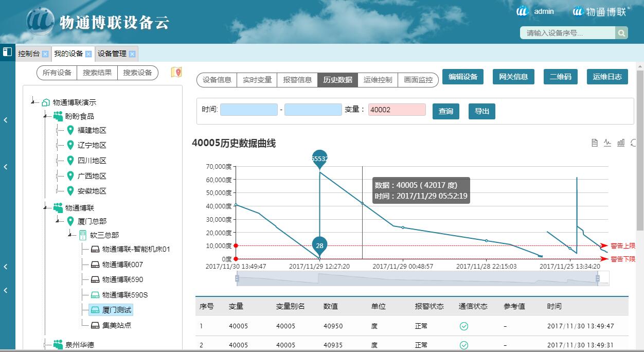Viewport: 644px width, 352px height.
Task: Click the search magnifier icon
Action: pos(621,33)
